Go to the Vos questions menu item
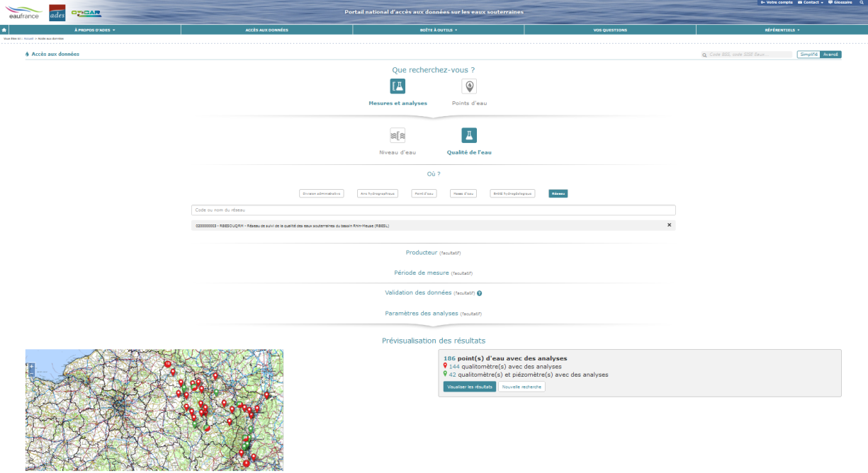This screenshot has width=868, height=473. (x=609, y=30)
